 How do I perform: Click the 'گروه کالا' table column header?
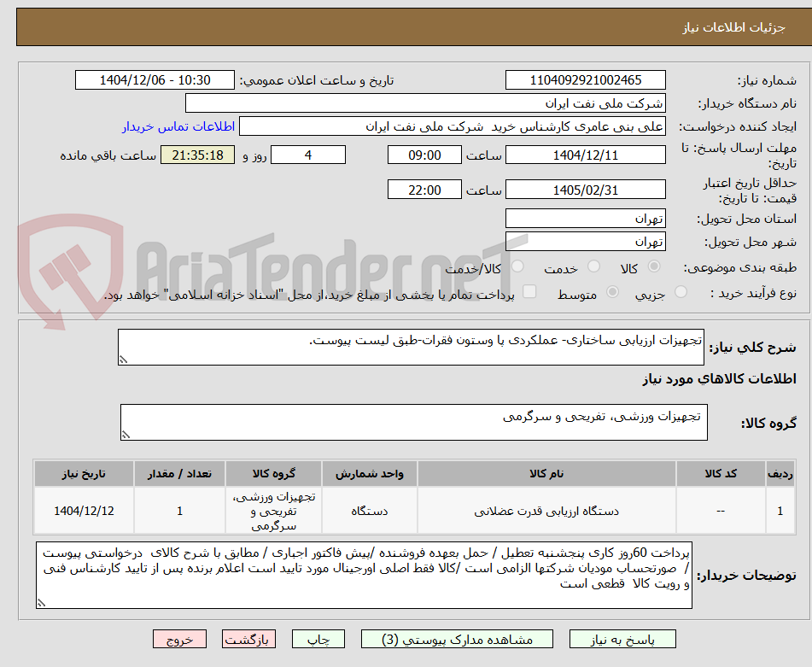(x=273, y=474)
